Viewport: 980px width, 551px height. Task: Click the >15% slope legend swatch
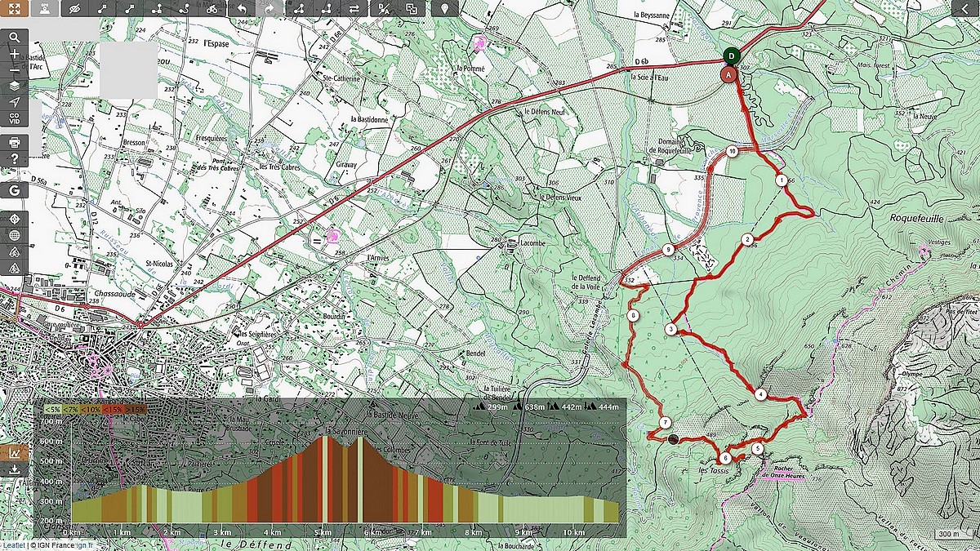pos(135,409)
